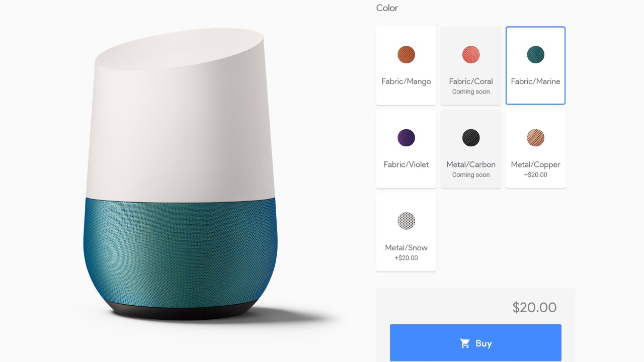
Task: Click the purple Violet fabric swatch circle
Action: [406, 138]
